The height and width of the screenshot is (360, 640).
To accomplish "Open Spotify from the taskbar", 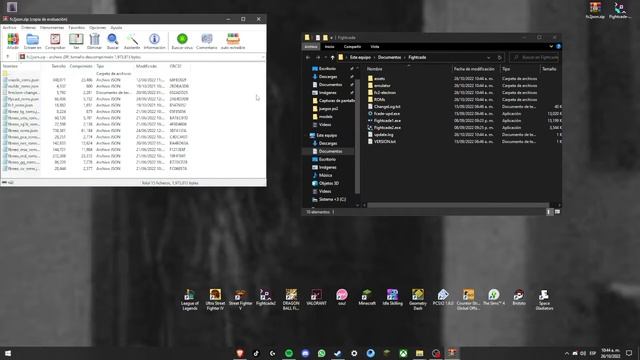I will [289, 353].
